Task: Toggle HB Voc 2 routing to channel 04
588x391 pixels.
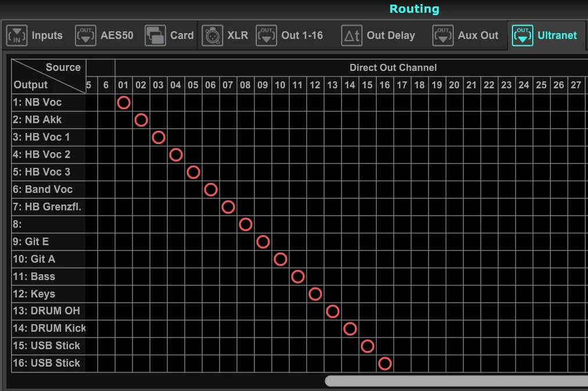Action: [x=175, y=155]
